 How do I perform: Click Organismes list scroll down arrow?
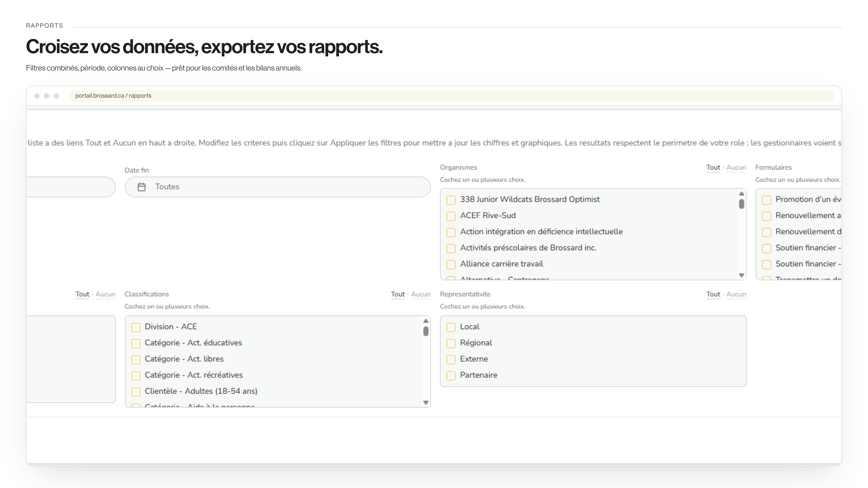pos(741,275)
